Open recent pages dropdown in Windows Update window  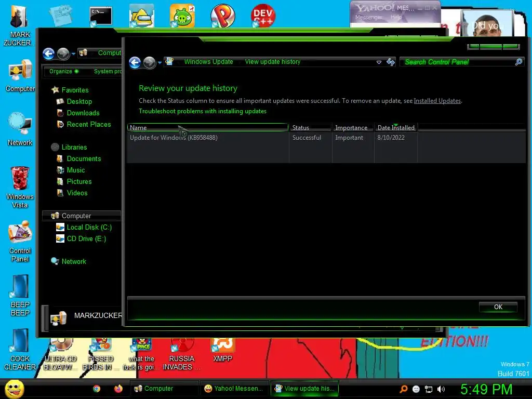coord(160,63)
